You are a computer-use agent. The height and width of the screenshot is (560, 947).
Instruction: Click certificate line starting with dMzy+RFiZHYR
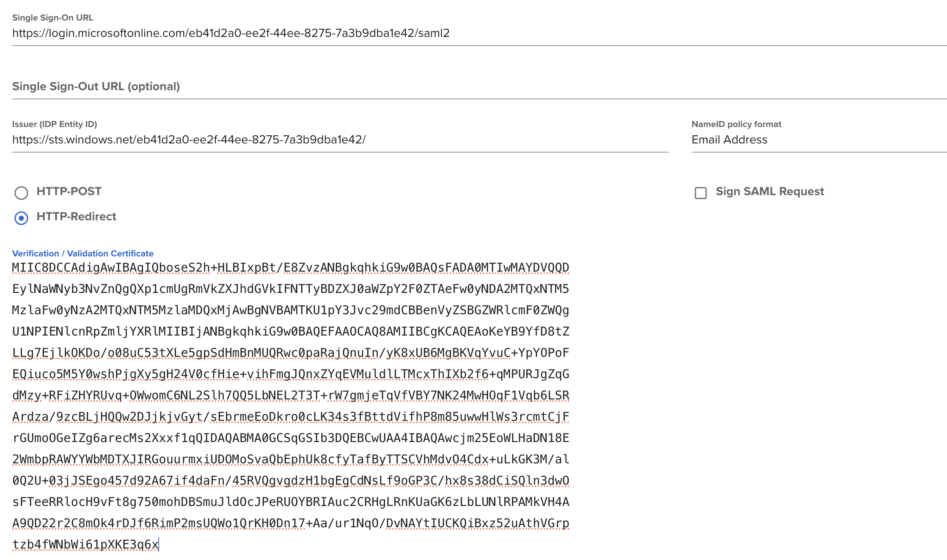point(290,396)
